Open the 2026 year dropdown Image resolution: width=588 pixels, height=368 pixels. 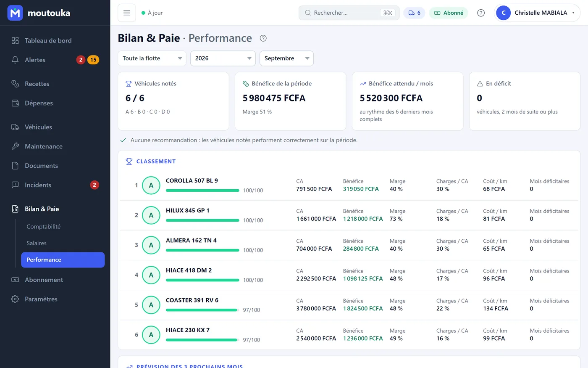(223, 58)
